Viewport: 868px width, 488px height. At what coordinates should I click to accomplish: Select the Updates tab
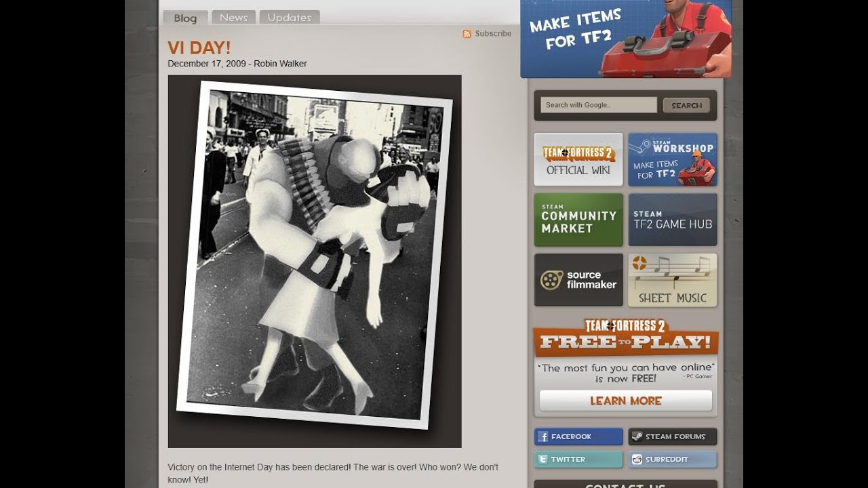click(290, 18)
